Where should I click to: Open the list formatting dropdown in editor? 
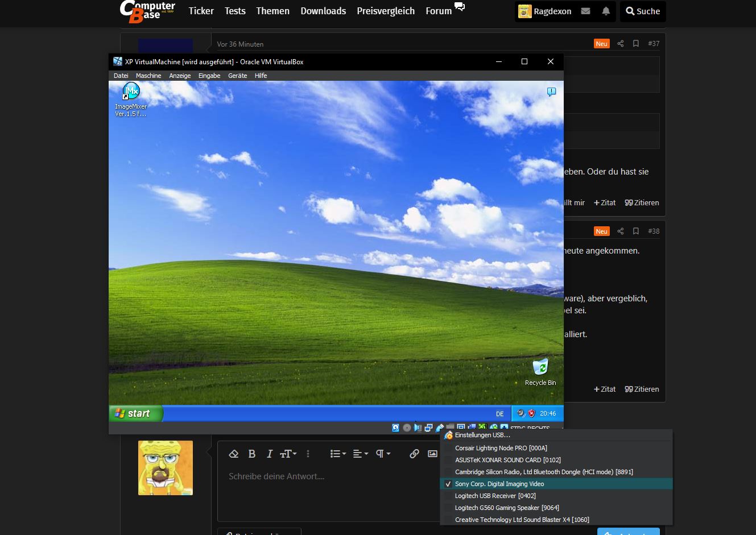(x=338, y=454)
